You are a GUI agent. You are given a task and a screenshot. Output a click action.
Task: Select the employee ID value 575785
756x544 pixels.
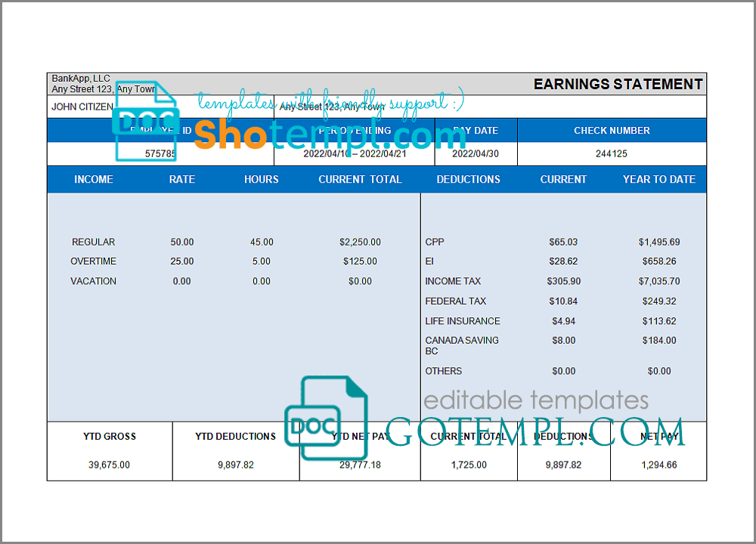pos(160,153)
